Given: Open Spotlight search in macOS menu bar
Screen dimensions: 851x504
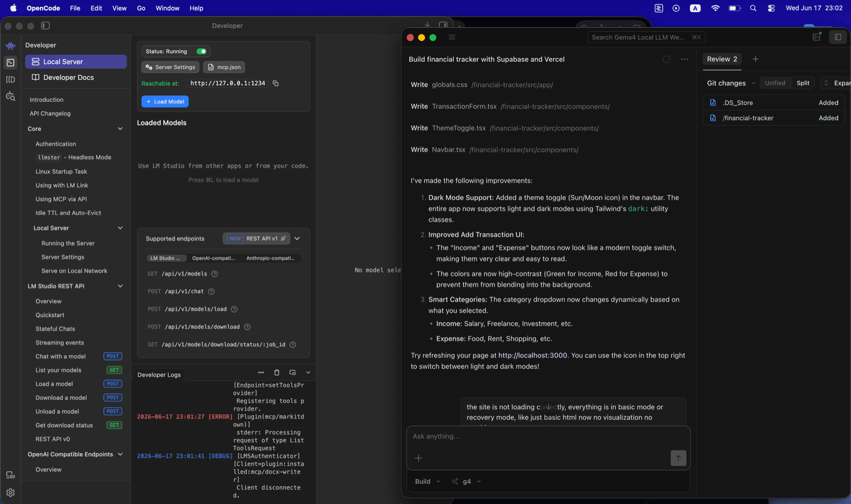Looking at the screenshot, I should pyautogui.click(x=753, y=8).
